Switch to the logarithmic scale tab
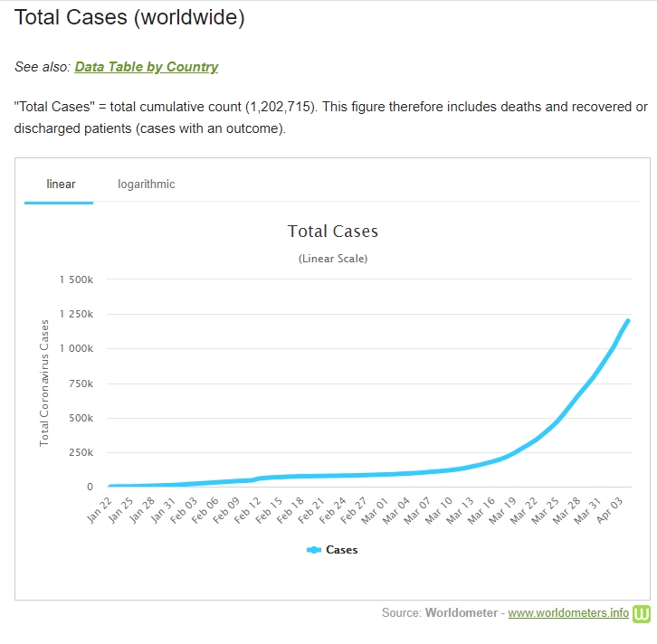This screenshot has height=644, width=657. coord(146,185)
